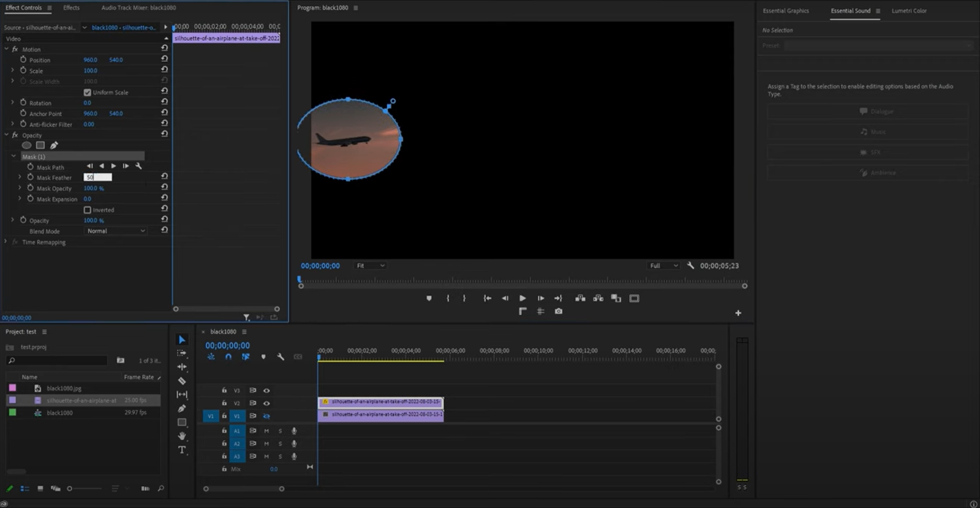Open the Full playback resolution dropdown
The width and height of the screenshot is (980, 508).
pos(664,266)
